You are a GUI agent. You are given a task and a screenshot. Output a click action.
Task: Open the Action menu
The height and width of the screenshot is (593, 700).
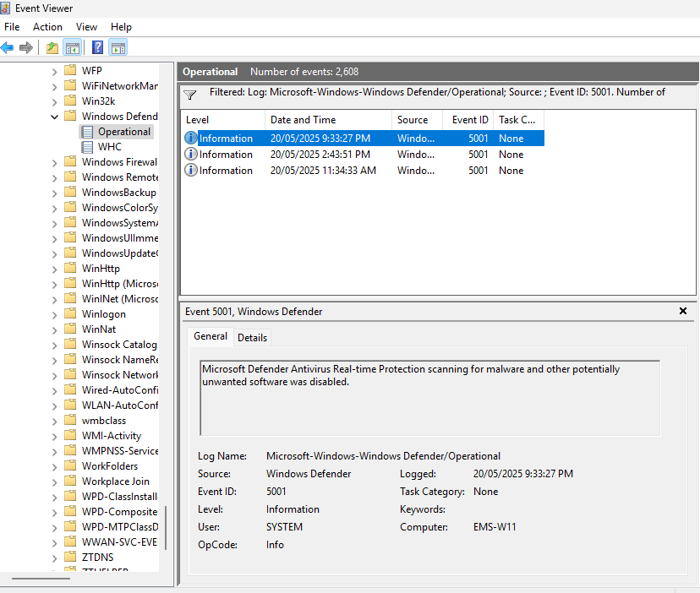click(x=47, y=27)
